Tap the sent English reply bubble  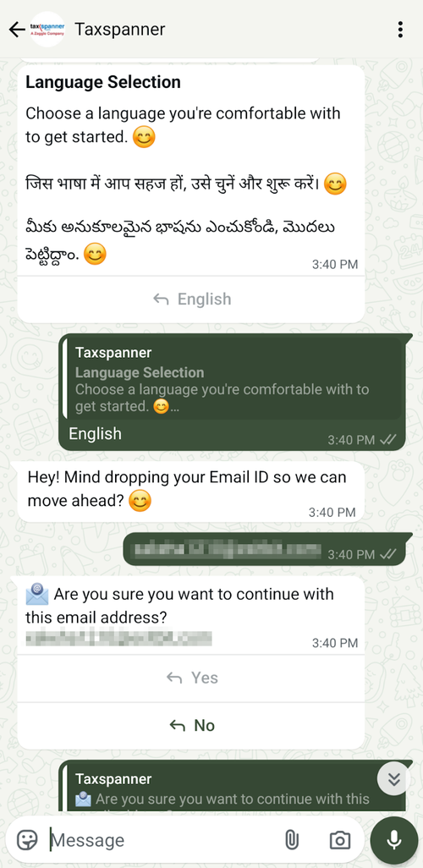(x=232, y=392)
